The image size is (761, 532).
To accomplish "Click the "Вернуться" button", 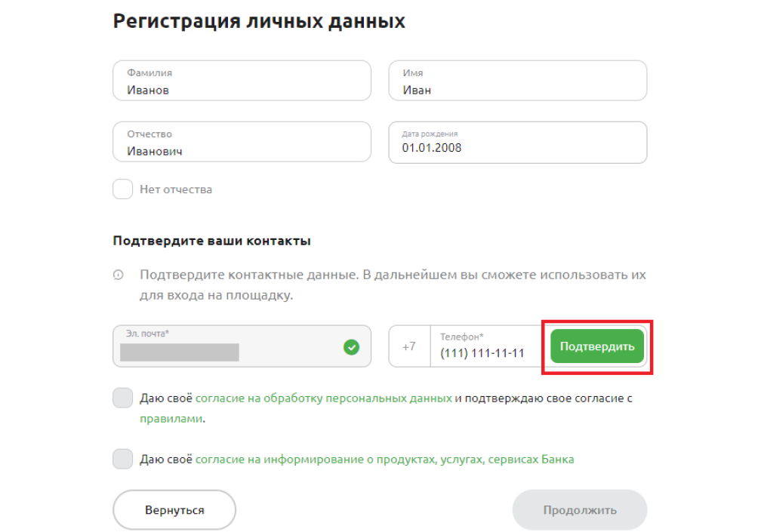I will point(174,510).
